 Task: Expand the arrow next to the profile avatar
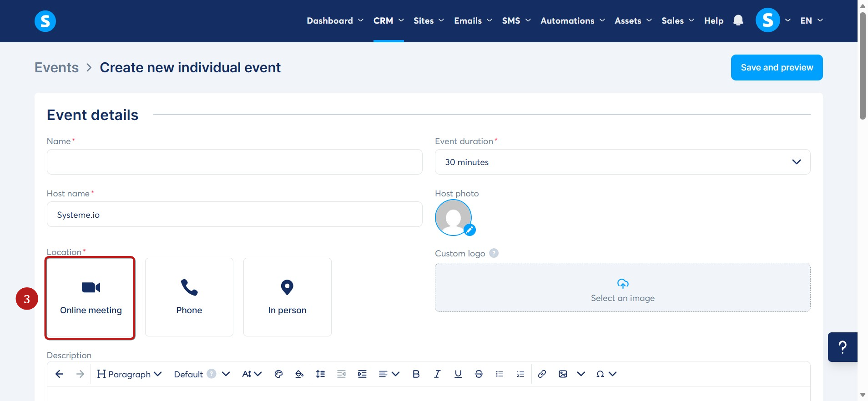point(788,20)
